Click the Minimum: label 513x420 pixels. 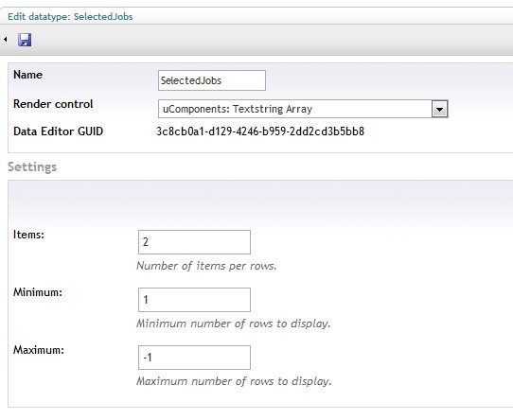pos(38,292)
